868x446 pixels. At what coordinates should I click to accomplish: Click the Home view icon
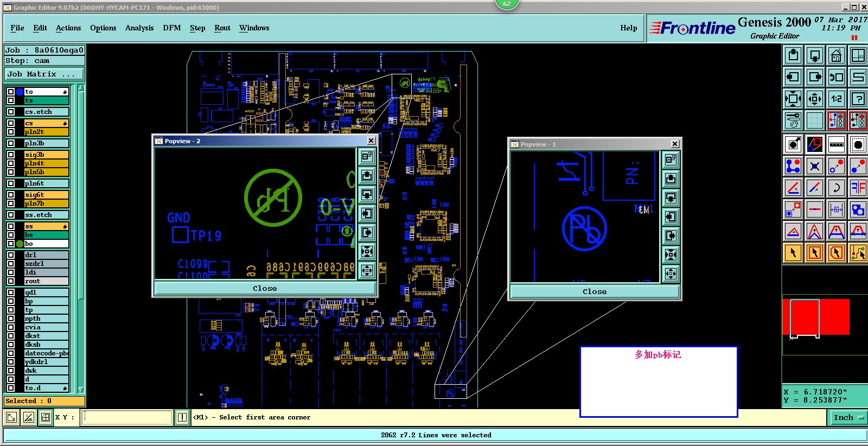click(x=837, y=55)
